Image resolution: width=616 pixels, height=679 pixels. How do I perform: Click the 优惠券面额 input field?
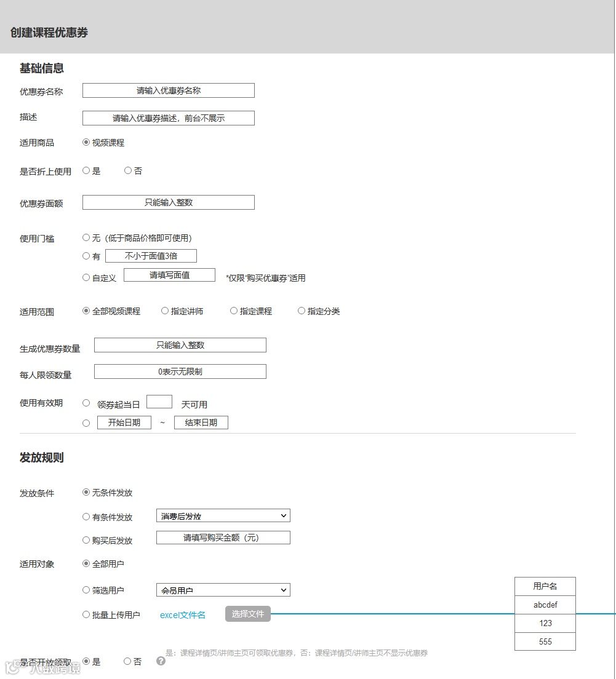pos(169,202)
